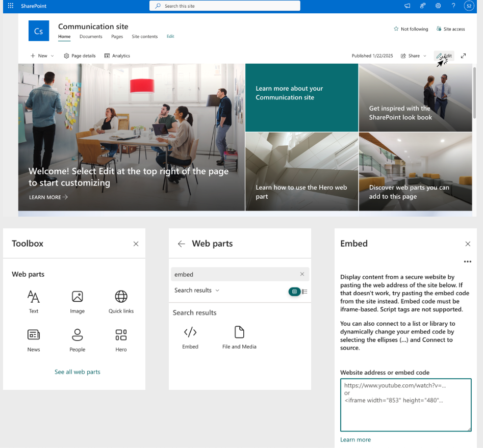Click the Published 1/22/2025 text
The image size is (483, 448).
[x=372, y=56]
